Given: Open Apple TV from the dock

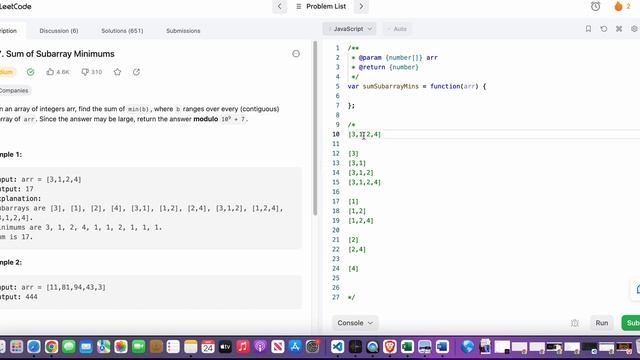Looking at the screenshot, I should pos(225,347).
